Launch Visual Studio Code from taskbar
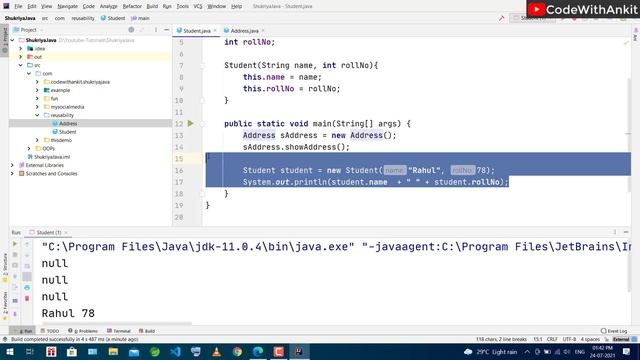Viewport: 640px width, 360px height. [176, 351]
